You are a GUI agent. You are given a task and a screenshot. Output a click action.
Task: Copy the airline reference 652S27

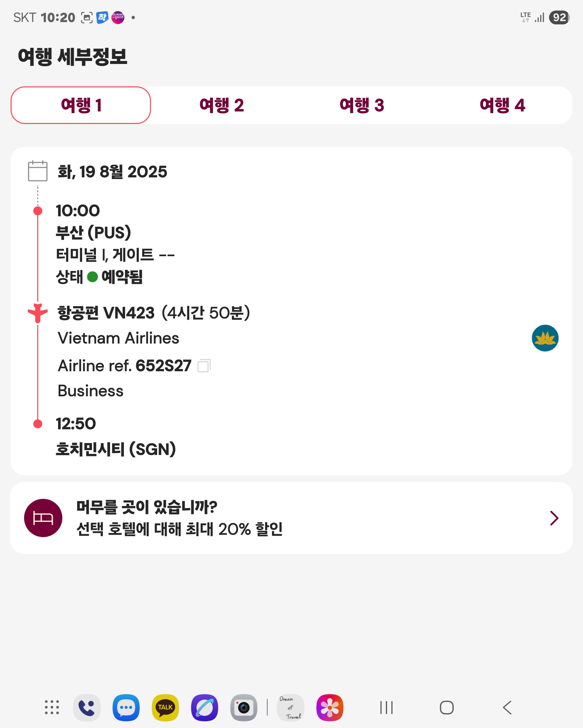204,365
